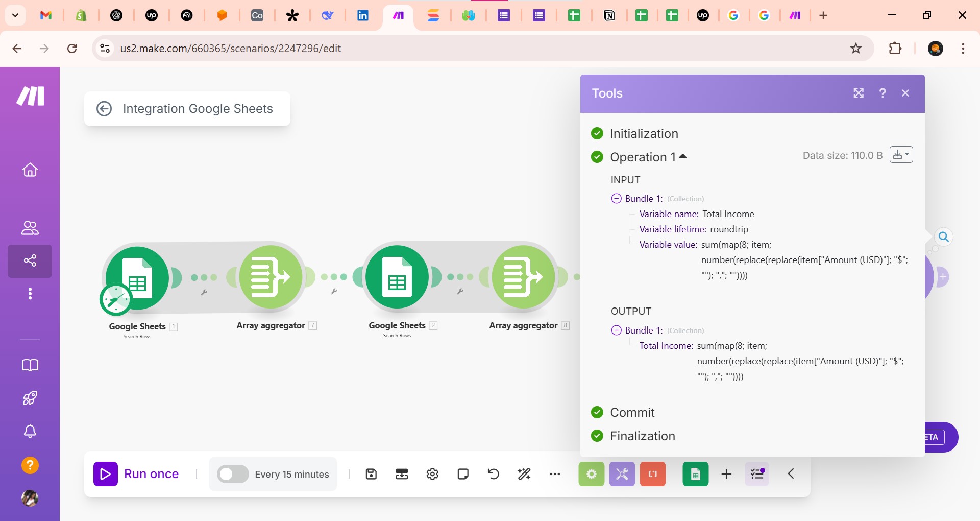Open purple Tools wrench-screwdriver icon
Image resolution: width=980 pixels, height=521 pixels.
[622, 474]
